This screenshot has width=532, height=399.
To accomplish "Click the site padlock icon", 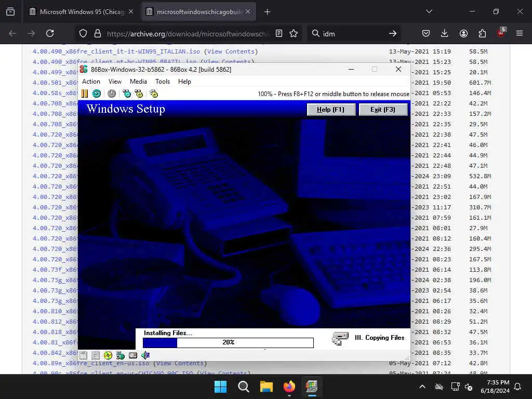I will [98, 33].
